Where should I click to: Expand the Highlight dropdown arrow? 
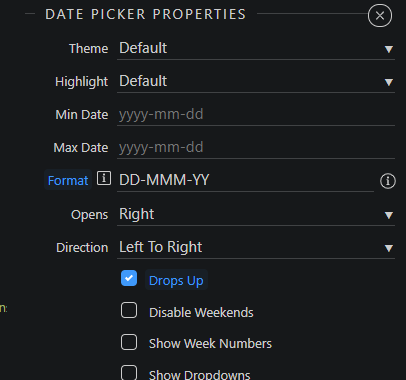(388, 82)
